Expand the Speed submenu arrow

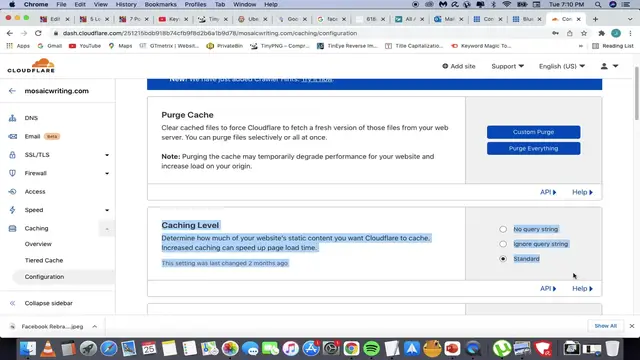click(x=107, y=210)
